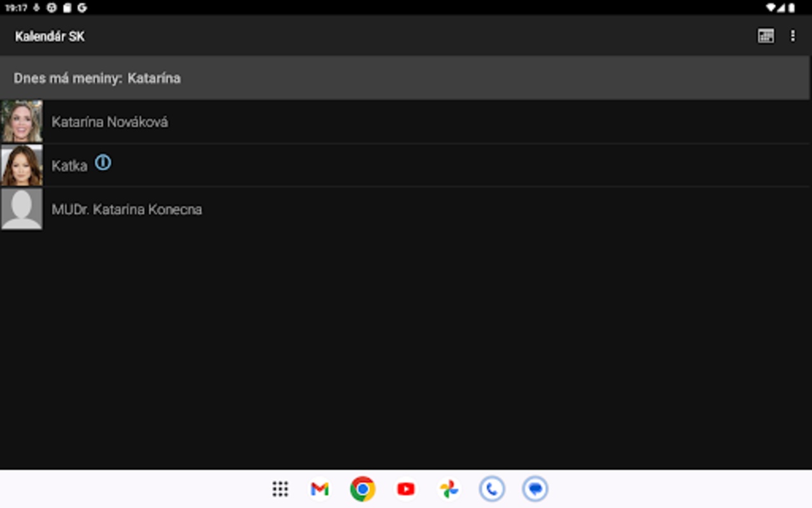Open Google Photos from the taskbar
This screenshot has width=812, height=508.
tap(449, 489)
